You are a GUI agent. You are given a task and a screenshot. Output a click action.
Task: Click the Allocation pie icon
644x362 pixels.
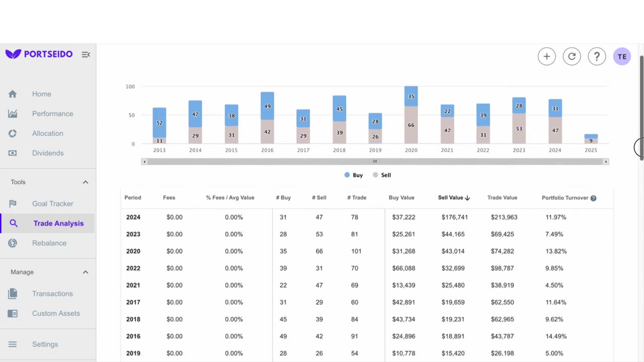(x=12, y=133)
